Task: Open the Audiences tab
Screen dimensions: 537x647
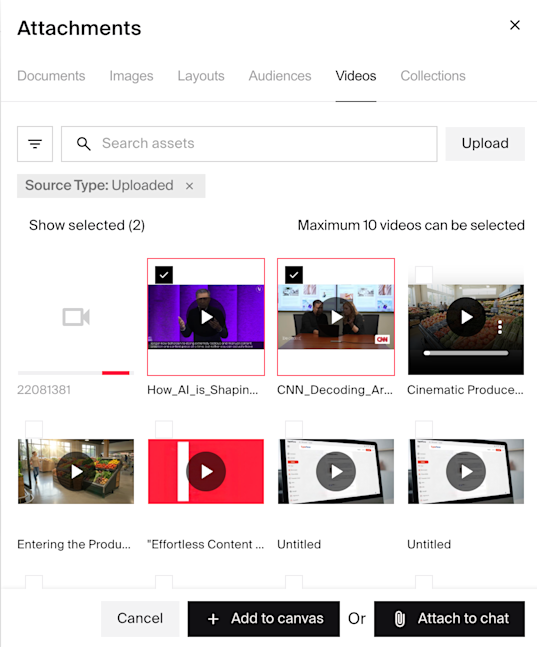Action: coord(280,76)
